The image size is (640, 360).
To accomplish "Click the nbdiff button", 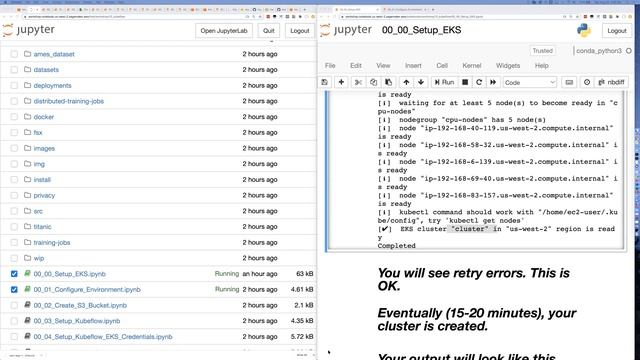I will tap(611, 82).
